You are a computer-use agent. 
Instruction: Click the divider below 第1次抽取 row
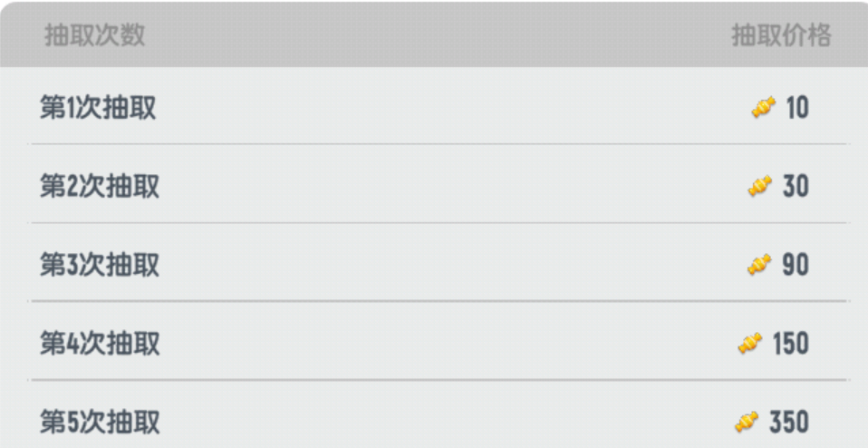coord(439,144)
